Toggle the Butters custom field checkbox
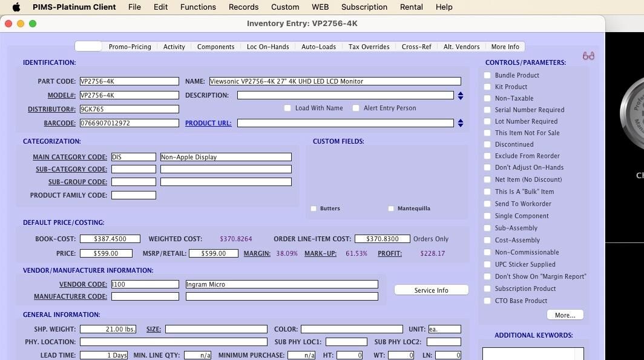This screenshot has width=644, height=360. point(314,208)
